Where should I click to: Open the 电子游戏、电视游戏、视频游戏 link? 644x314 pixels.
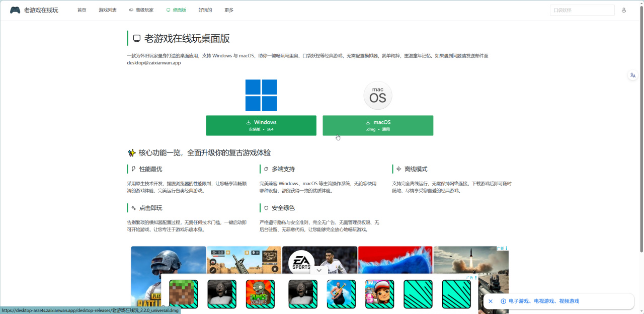coord(544,301)
